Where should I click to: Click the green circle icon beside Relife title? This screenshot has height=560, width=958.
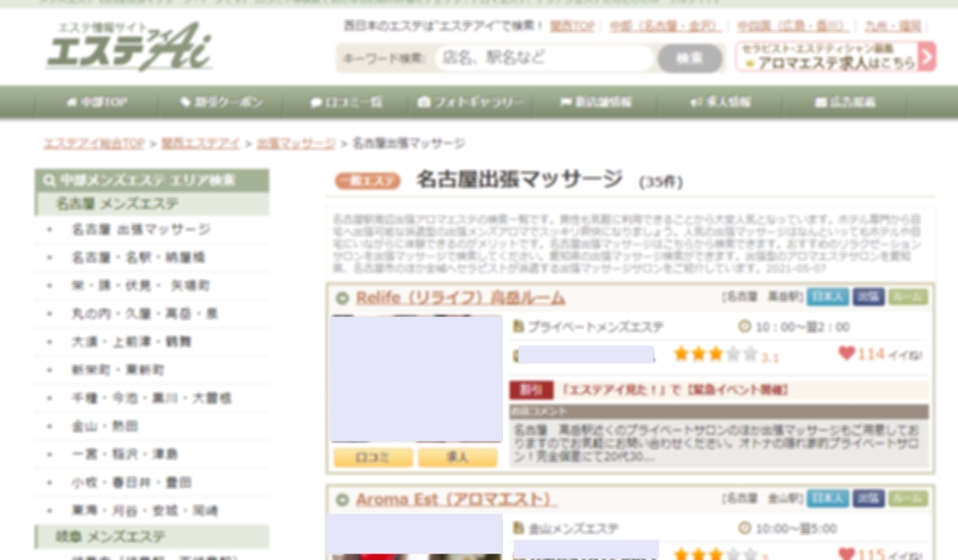pyautogui.click(x=342, y=298)
